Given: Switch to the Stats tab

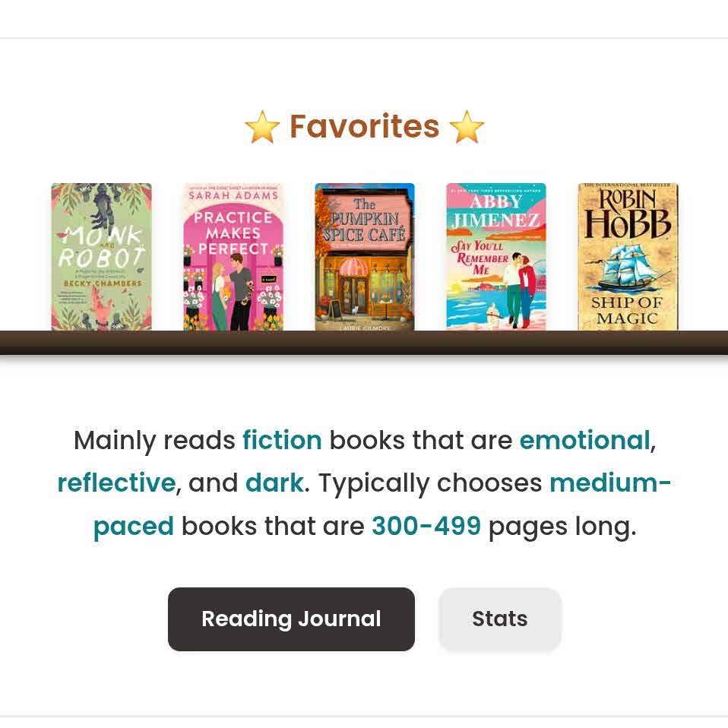Looking at the screenshot, I should (x=499, y=619).
